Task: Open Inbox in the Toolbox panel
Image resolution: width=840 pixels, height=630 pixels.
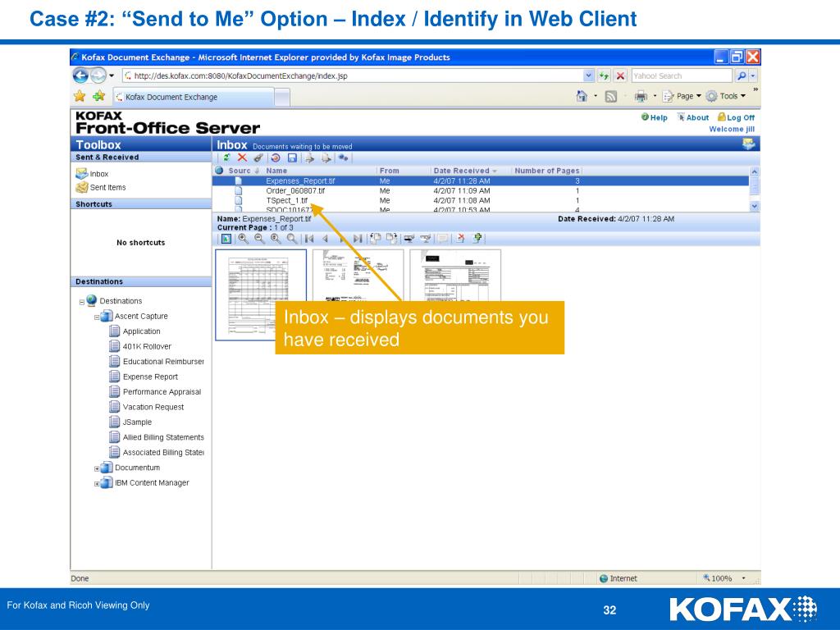Action: [92, 174]
